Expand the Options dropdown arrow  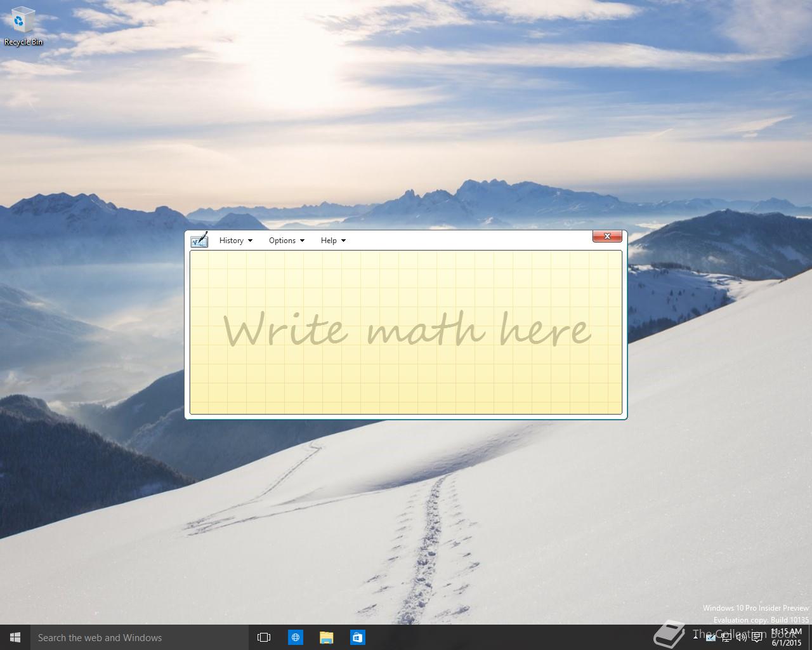(302, 241)
